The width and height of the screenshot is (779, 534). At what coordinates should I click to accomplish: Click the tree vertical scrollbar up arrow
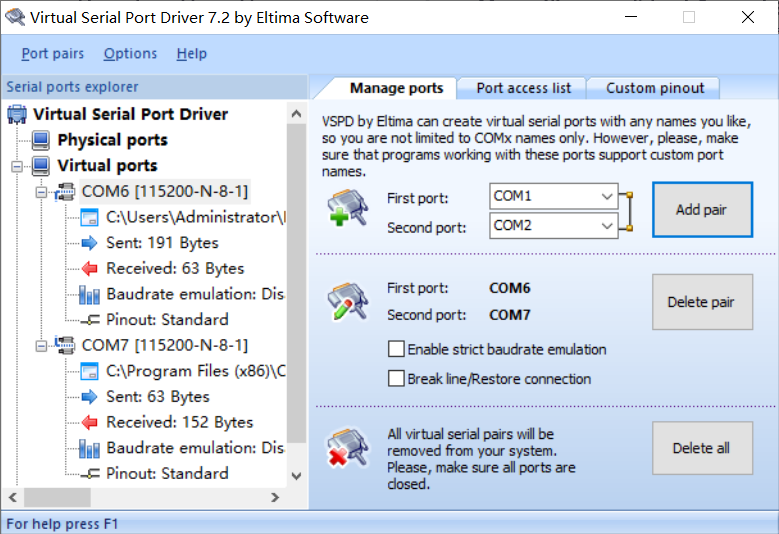point(297,114)
